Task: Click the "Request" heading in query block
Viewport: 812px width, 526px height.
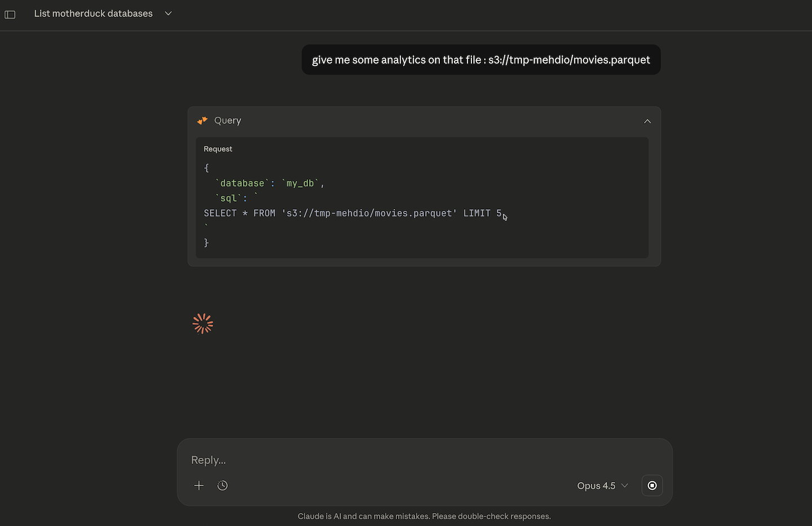Action: (x=218, y=149)
